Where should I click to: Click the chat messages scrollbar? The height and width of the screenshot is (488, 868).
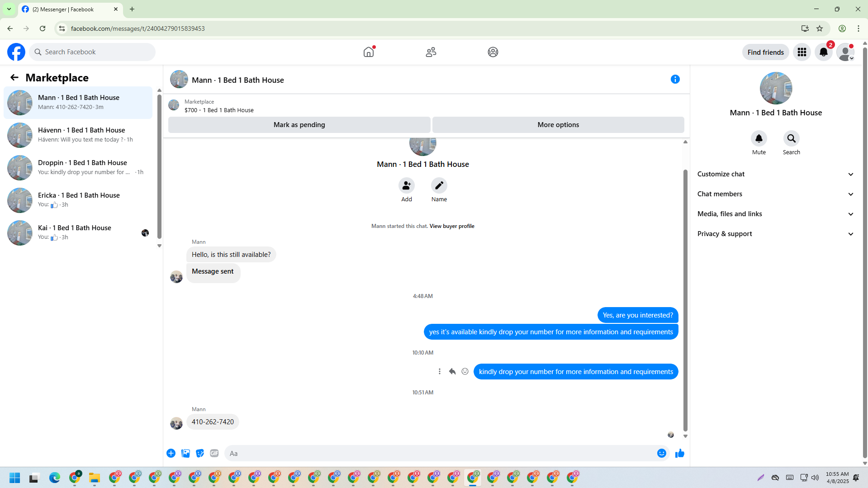pyautogui.click(x=685, y=301)
